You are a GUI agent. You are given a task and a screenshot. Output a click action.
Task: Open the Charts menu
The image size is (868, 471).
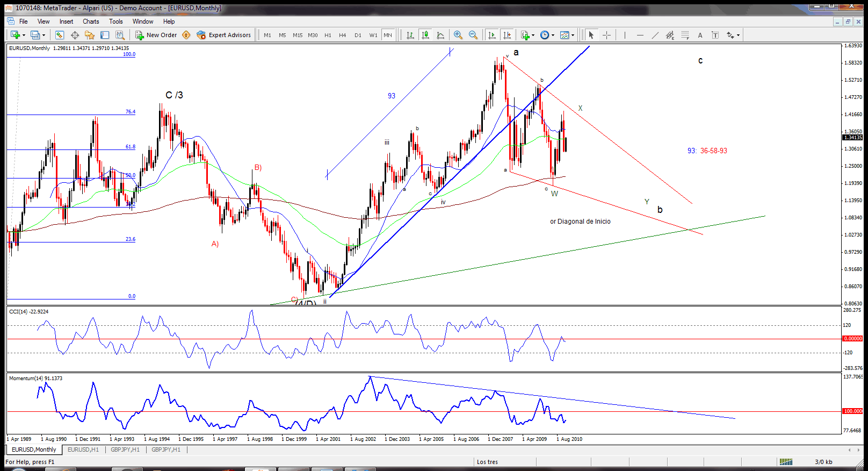pos(91,22)
